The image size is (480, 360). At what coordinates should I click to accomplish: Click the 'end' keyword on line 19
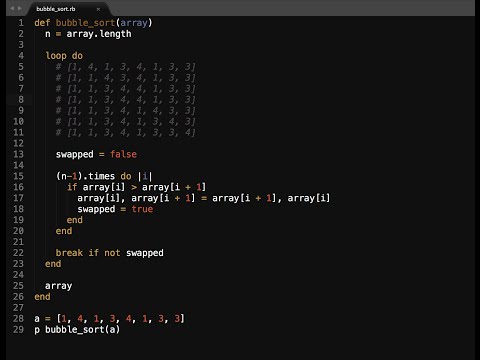(75, 220)
